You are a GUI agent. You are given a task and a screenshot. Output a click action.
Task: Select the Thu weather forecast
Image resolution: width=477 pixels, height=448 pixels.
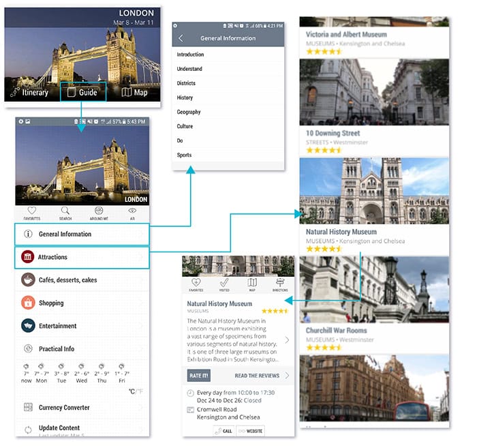[102, 373]
